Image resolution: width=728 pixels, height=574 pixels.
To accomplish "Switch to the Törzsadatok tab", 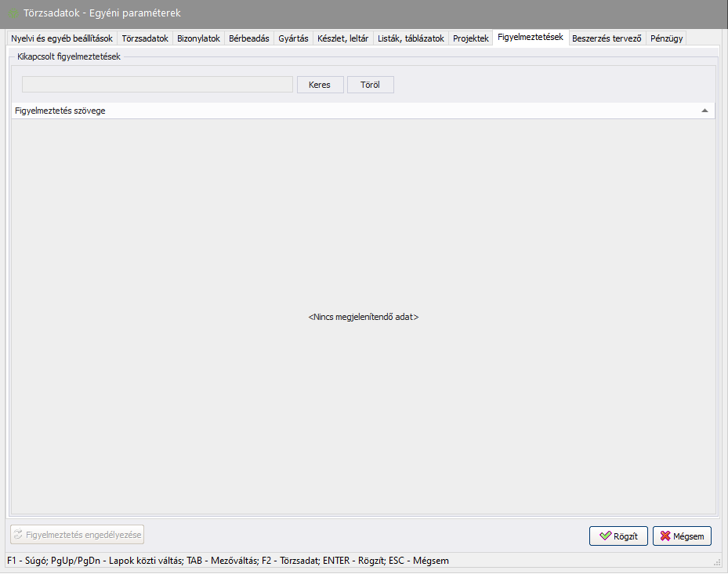I will pos(145,38).
